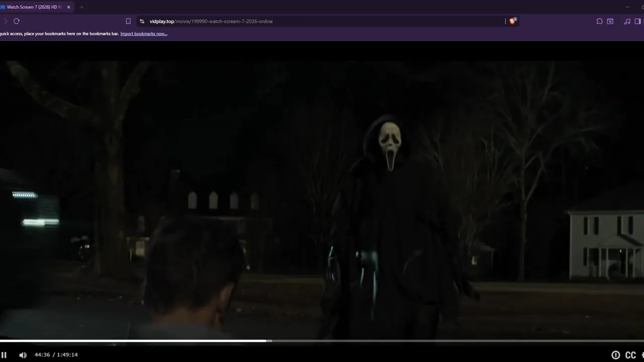Minimize the browser window
Viewport: 644px width, 362px height.
tap(627, 7)
